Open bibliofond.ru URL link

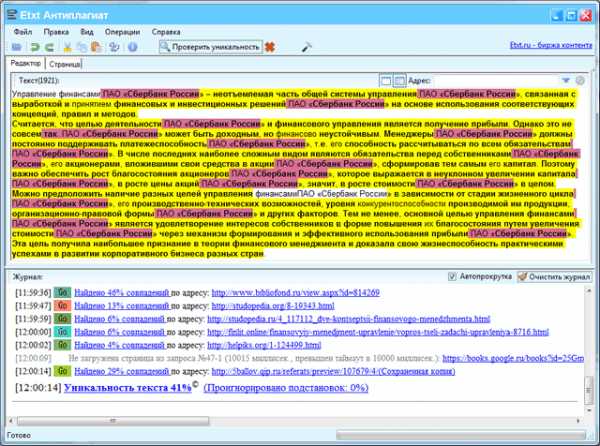pyautogui.click(x=295, y=293)
